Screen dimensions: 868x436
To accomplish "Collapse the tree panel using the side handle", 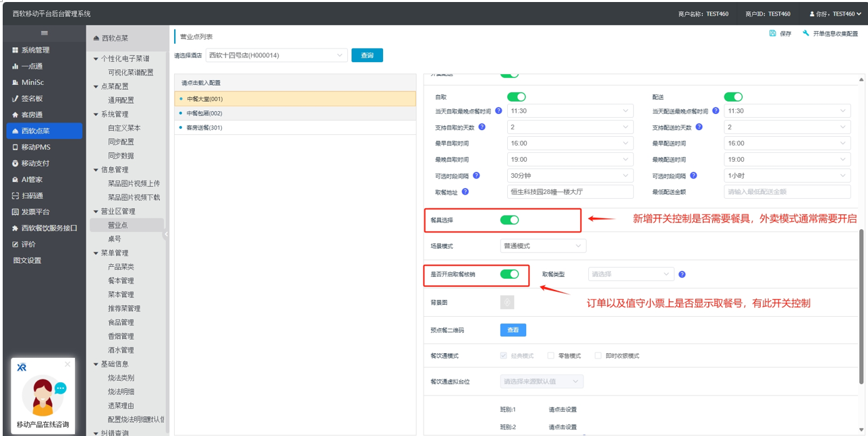I will click(166, 235).
